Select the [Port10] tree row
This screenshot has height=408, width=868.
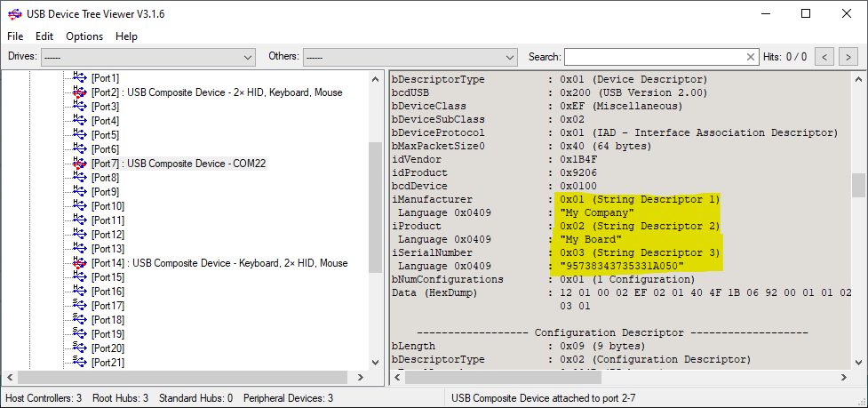pyautogui.click(x=108, y=206)
